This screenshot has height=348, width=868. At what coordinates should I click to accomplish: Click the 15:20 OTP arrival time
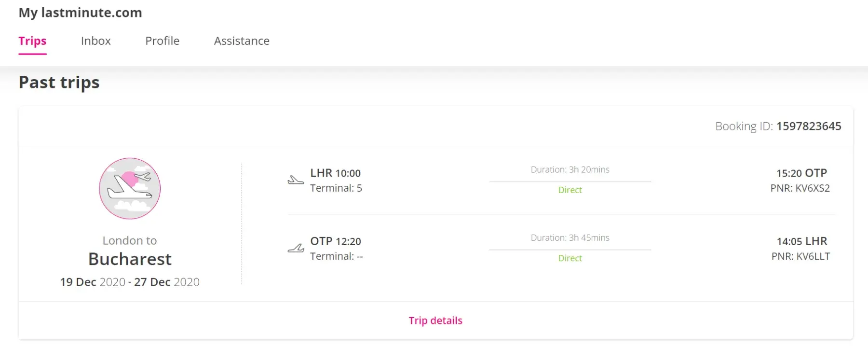tap(801, 173)
